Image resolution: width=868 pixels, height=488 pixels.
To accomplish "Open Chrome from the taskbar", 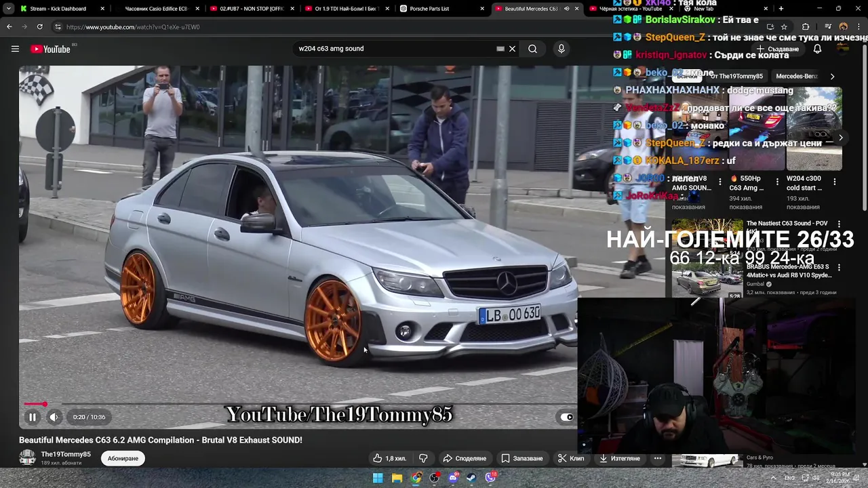I will click(416, 478).
